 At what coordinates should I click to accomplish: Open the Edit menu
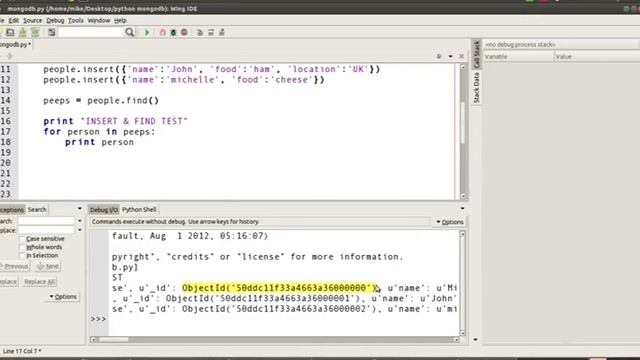[13, 20]
